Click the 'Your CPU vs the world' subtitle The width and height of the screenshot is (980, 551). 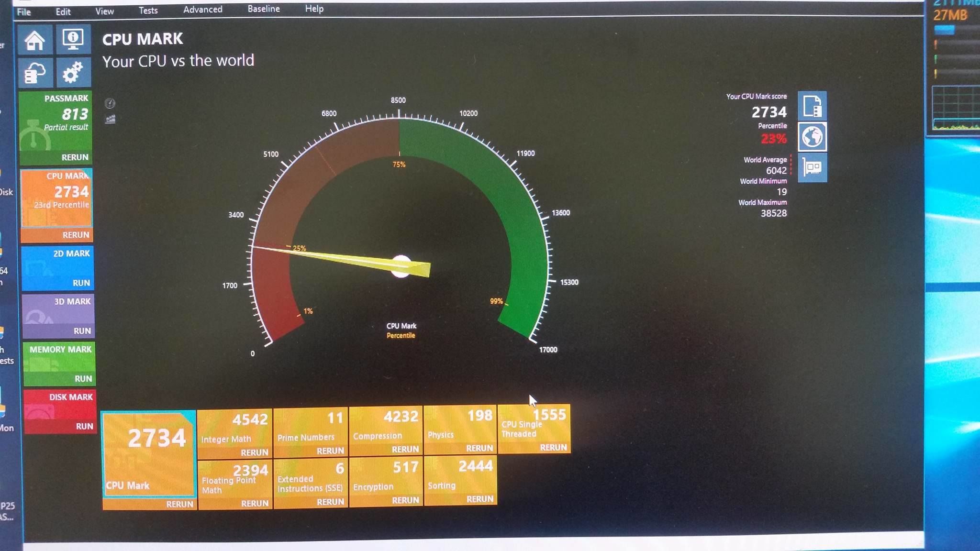[x=178, y=61]
